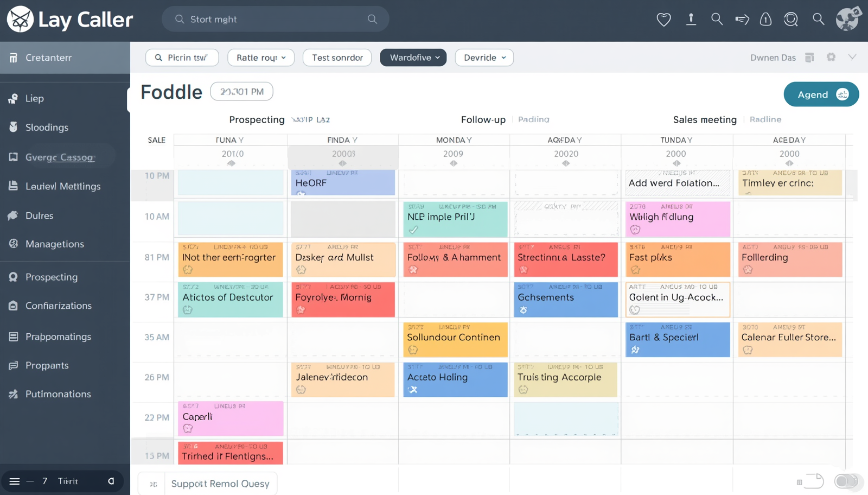Expand the Devride dropdown menu
This screenshot has height=495, width=868.
click(484, 58)
